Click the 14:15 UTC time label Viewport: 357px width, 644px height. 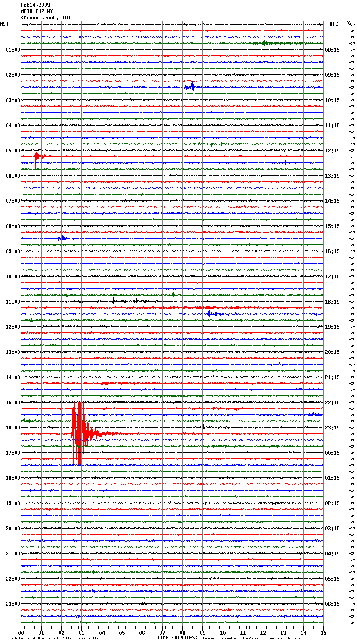click(x=332, y=201)
